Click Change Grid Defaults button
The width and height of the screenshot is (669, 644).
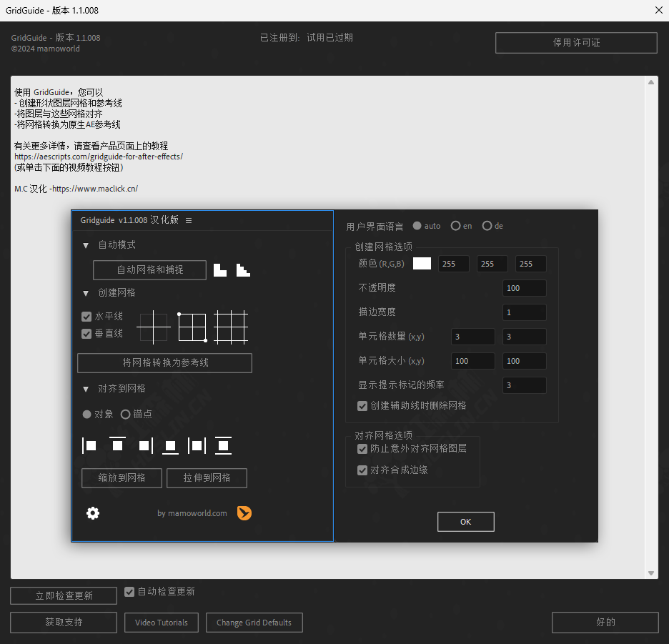pyautogui.click(x=254, y=623)
